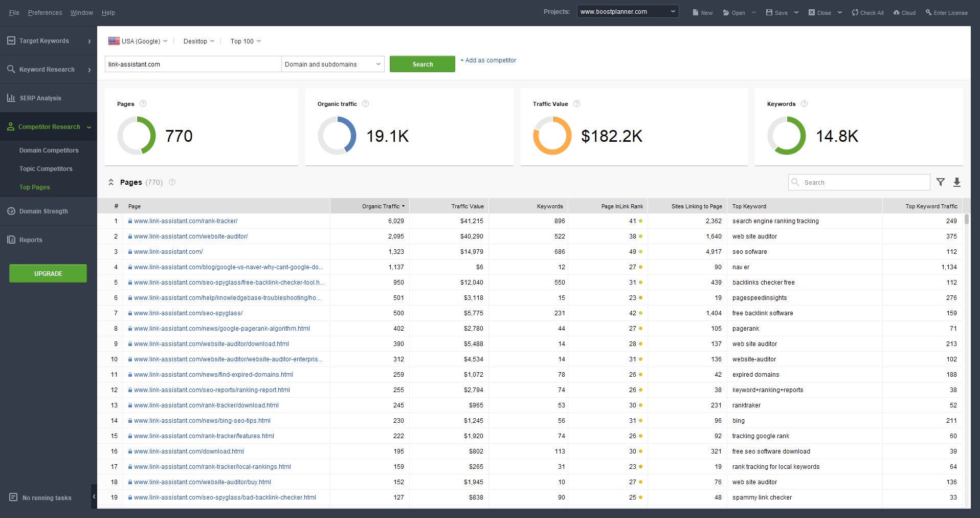
Task: Collapse the Pages section chevron
Action: pyautogui.click(x=111, y=182)
